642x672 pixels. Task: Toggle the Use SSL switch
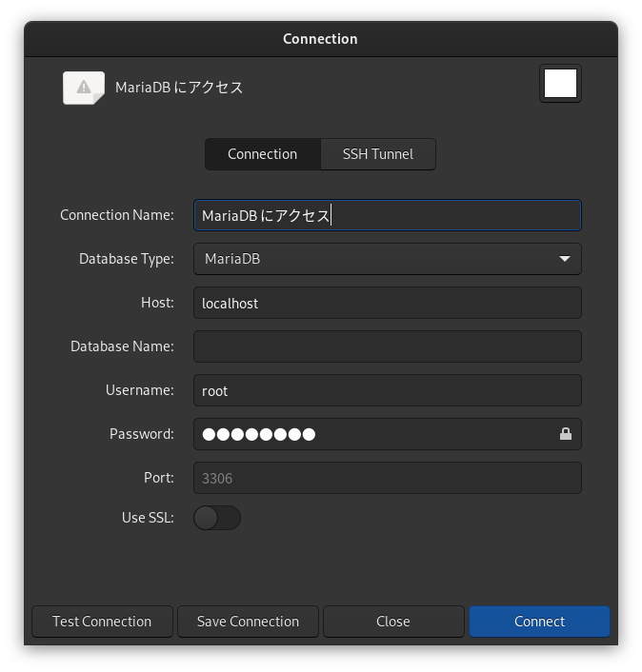tap(217, 518)
